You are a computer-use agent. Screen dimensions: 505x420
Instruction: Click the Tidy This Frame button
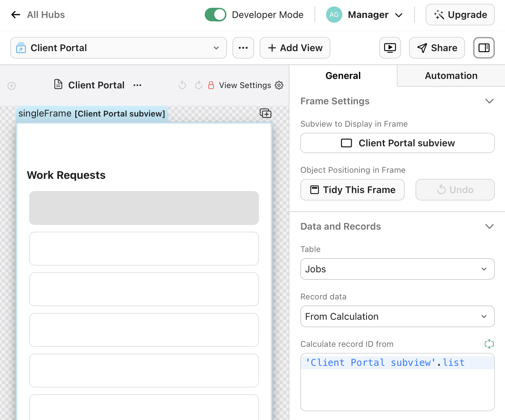352,190
